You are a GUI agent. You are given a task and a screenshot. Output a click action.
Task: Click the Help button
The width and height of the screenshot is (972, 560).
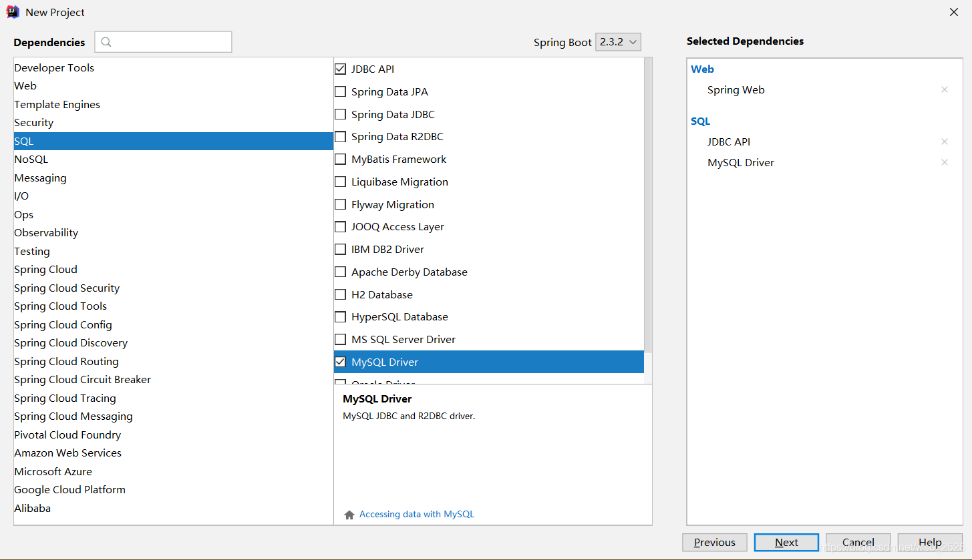[930, 543]
